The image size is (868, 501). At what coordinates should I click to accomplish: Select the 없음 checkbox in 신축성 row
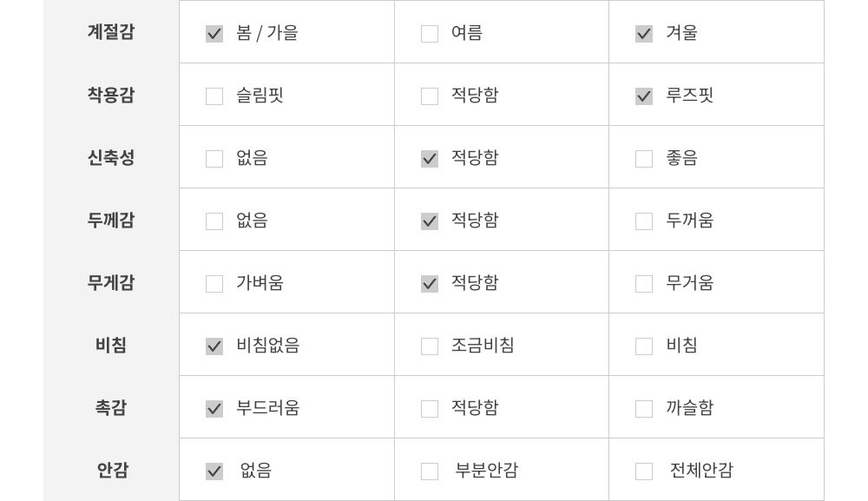point(214,159)
